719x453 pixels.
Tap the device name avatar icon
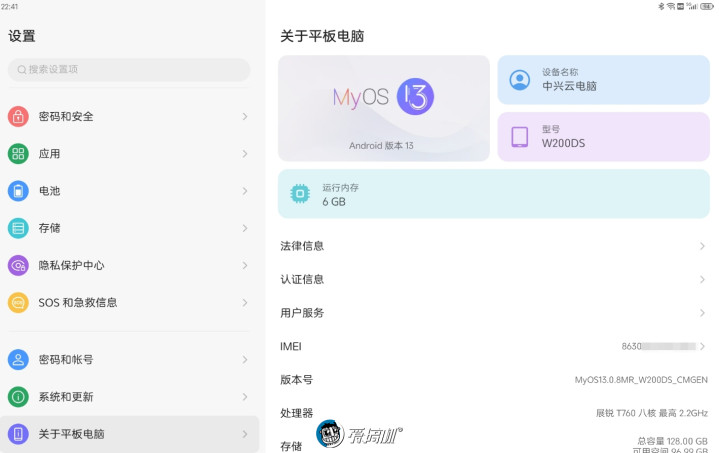520,80
